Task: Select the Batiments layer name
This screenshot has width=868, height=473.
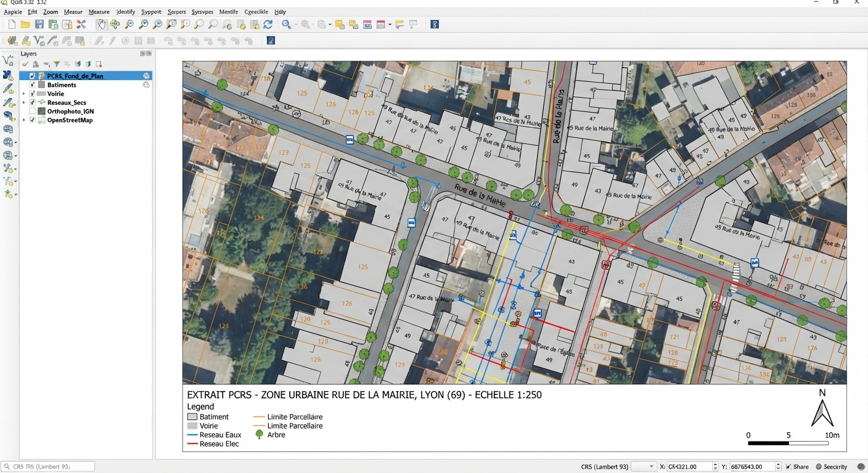Action: click(x=62, y=85)
